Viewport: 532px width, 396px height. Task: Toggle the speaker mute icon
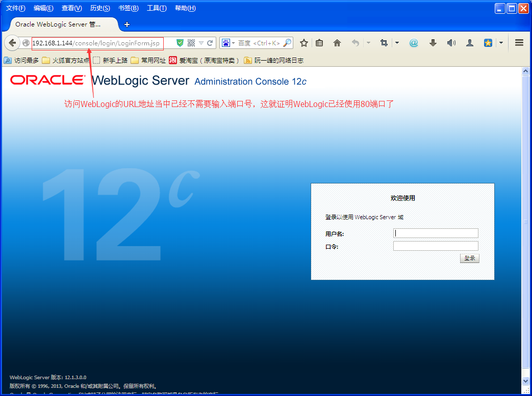[451, 43]
